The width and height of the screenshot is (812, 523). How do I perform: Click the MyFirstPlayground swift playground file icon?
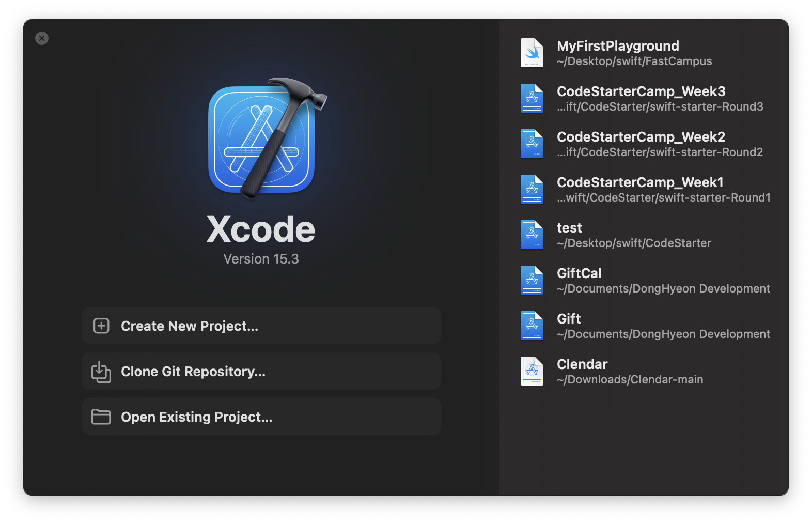point(532,53)
